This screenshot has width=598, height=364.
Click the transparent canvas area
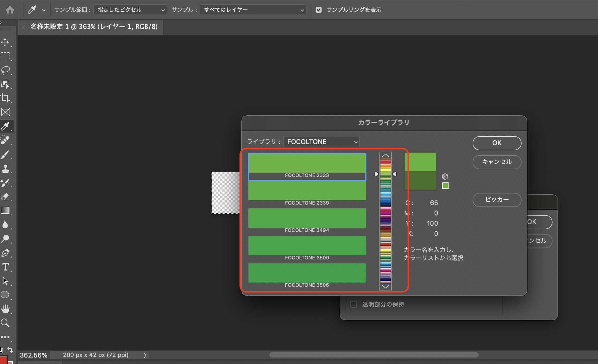coord(225,193)
